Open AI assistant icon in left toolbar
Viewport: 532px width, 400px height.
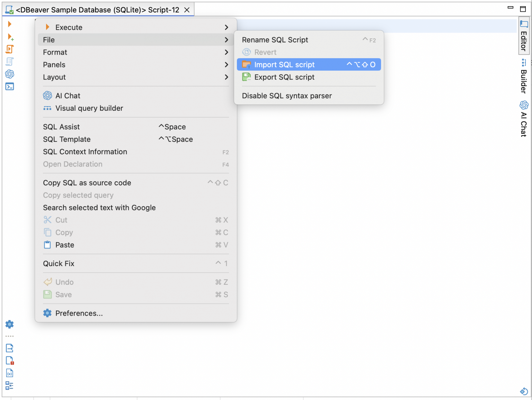click(x=10, y=74)
